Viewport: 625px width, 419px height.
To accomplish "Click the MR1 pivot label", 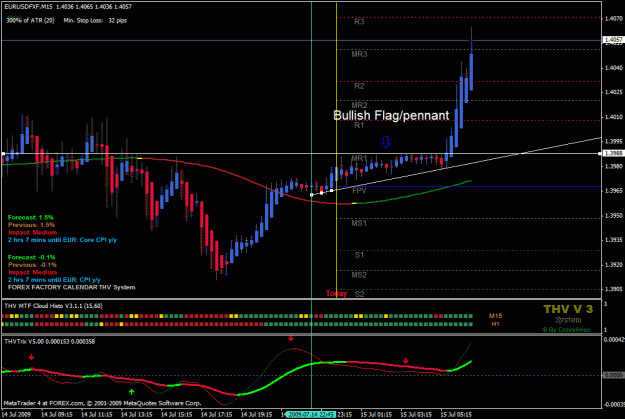I will [359, 159].
